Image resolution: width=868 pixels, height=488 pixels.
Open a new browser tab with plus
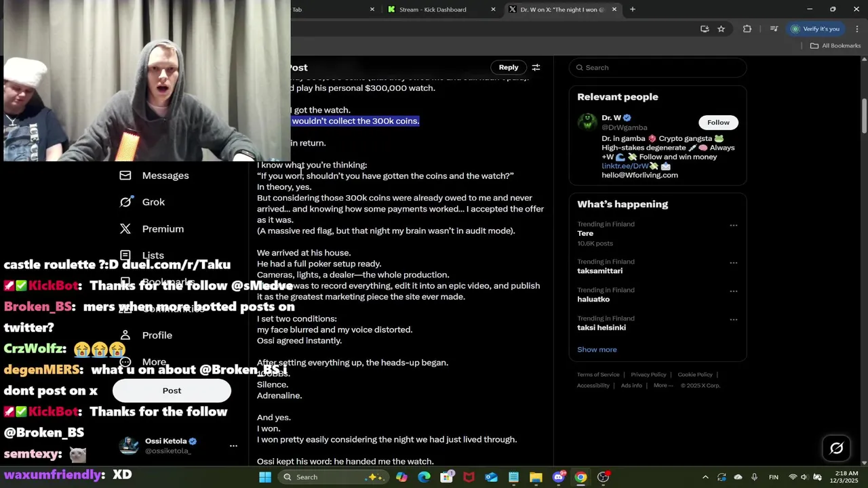(633, 9)
